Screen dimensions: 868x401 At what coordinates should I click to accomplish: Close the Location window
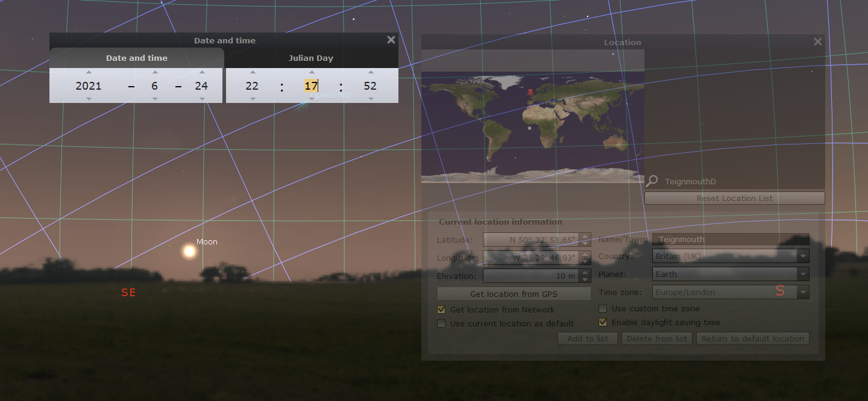pos(817,42)
